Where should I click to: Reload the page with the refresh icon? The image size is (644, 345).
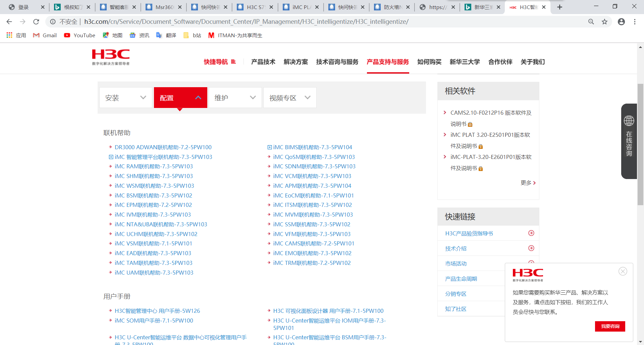point(36,22)
